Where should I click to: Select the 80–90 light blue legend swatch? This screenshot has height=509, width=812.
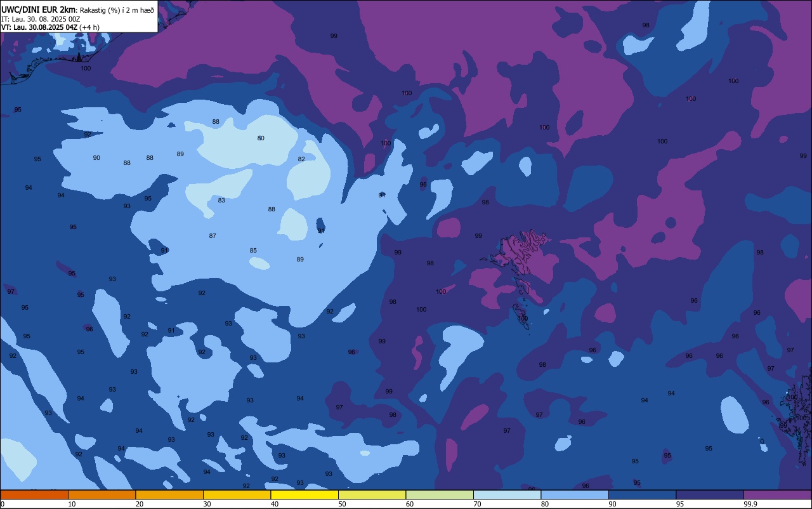[575, 494]
